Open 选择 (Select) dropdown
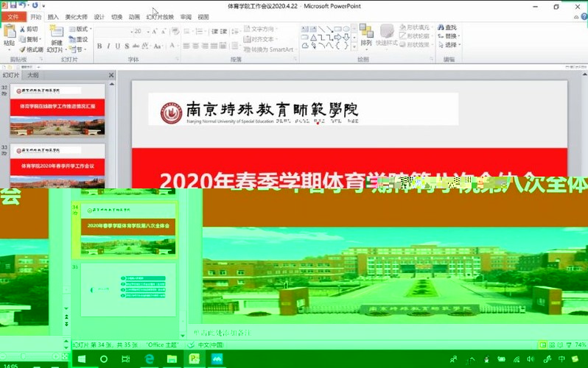The height and width of the screenshot is (368, 588). (x=449, y=45)
